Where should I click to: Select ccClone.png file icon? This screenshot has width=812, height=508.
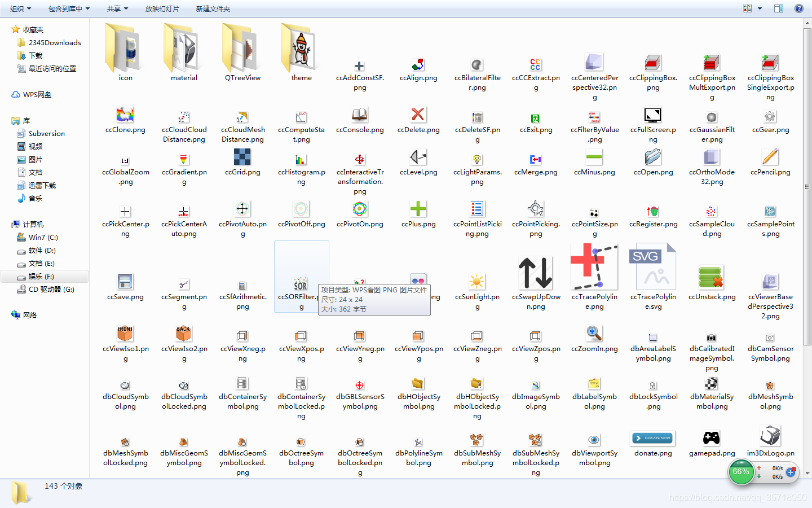tap(125, 115)
